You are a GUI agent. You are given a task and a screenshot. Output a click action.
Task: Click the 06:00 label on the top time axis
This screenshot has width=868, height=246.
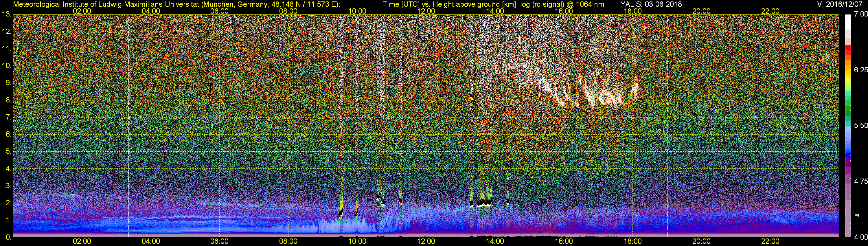coord(219,11)
